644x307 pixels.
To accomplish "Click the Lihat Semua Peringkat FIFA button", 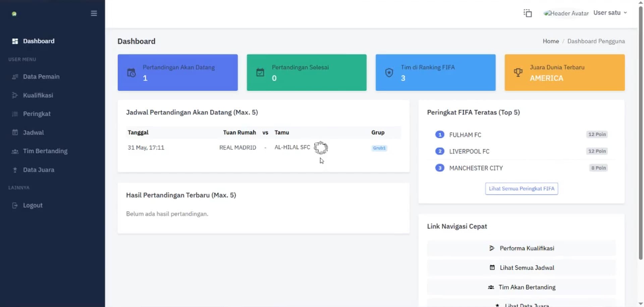I will 521,188.
